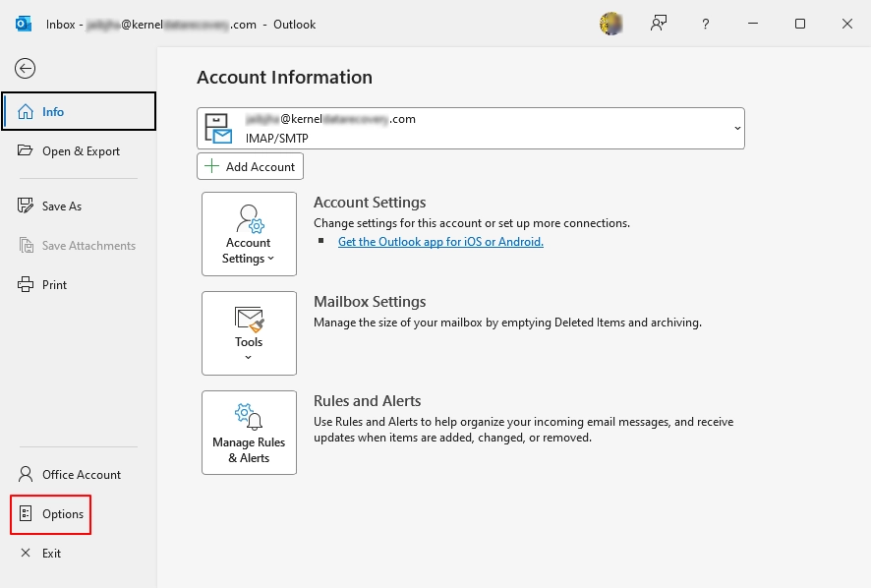Click the IMAP/SMTP mailbox account icon

pyautogui.click(x=218, y=129)
